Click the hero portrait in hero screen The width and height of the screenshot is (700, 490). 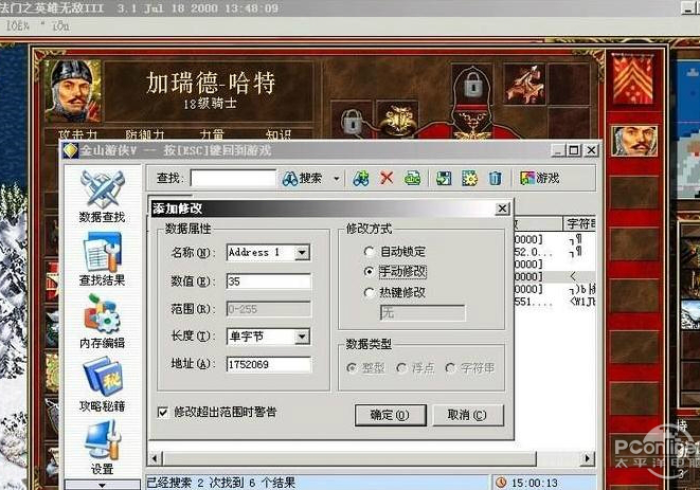coord(74,91)
